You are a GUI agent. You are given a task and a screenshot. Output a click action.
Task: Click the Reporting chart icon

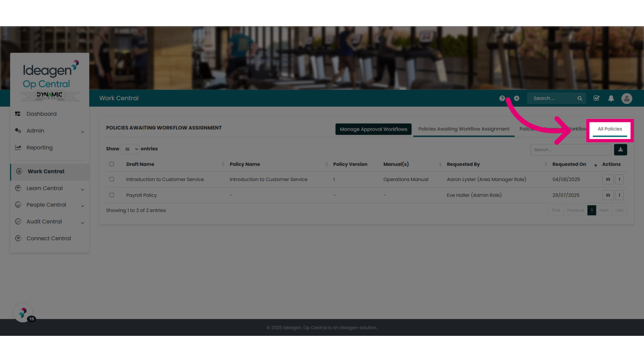[18, 147]
